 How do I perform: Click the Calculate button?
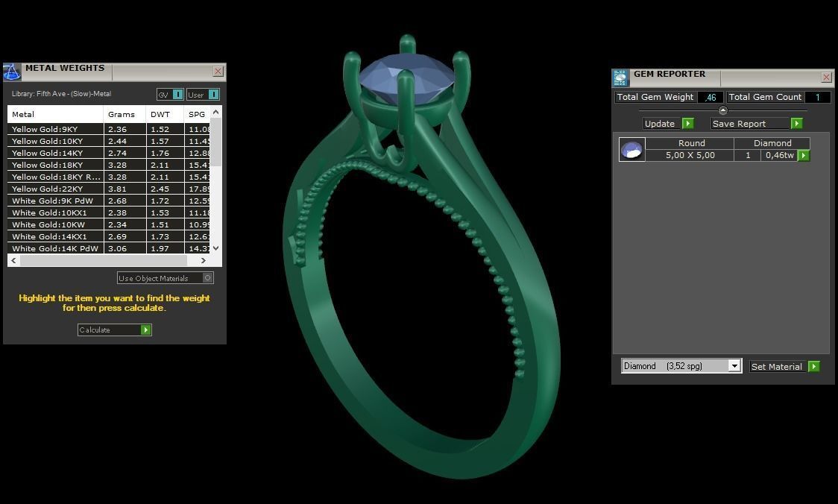pos(114,330)
